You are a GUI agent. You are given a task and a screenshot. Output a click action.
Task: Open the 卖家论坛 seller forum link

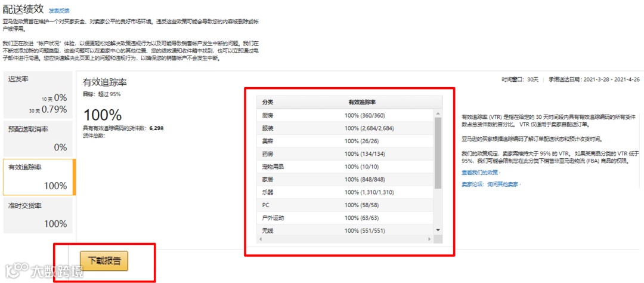[491, 184]
